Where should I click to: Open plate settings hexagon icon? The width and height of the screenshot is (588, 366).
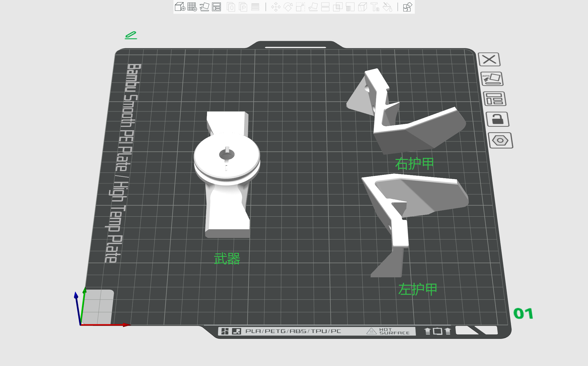click(500, 141)
